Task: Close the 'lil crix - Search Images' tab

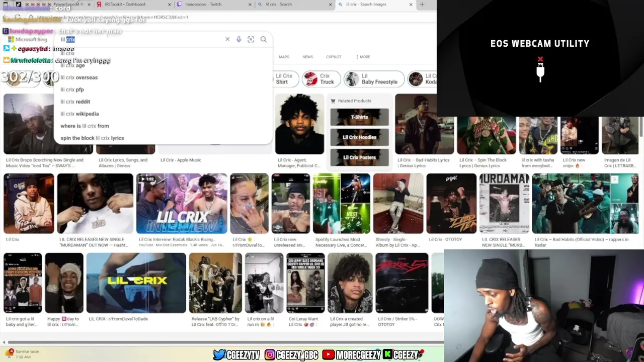Action: (x=411, y=5)
